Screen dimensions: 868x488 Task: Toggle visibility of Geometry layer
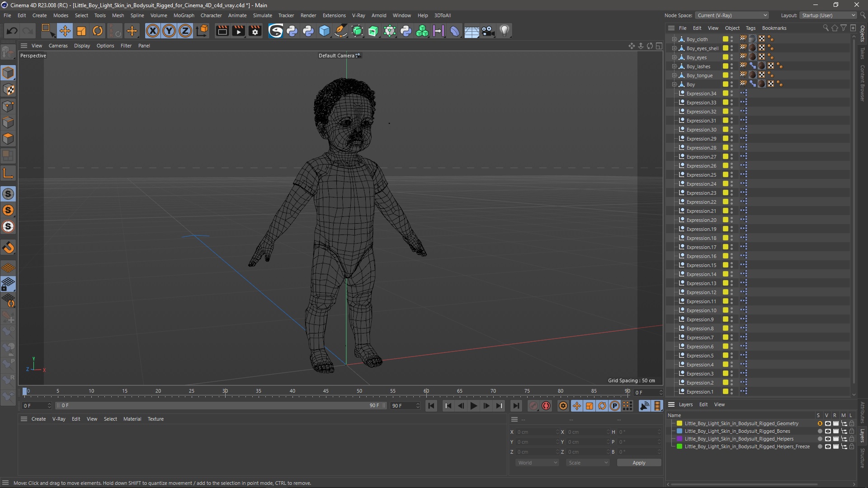[828, 423]
